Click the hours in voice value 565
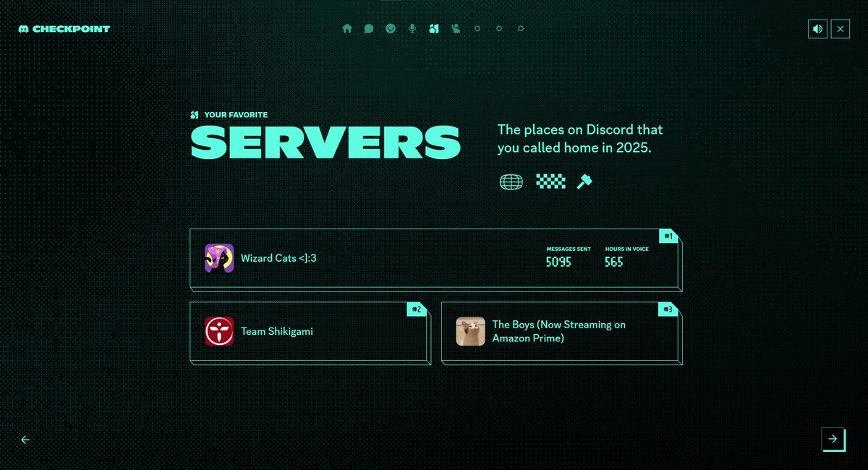868x470 pixels. 614,262
